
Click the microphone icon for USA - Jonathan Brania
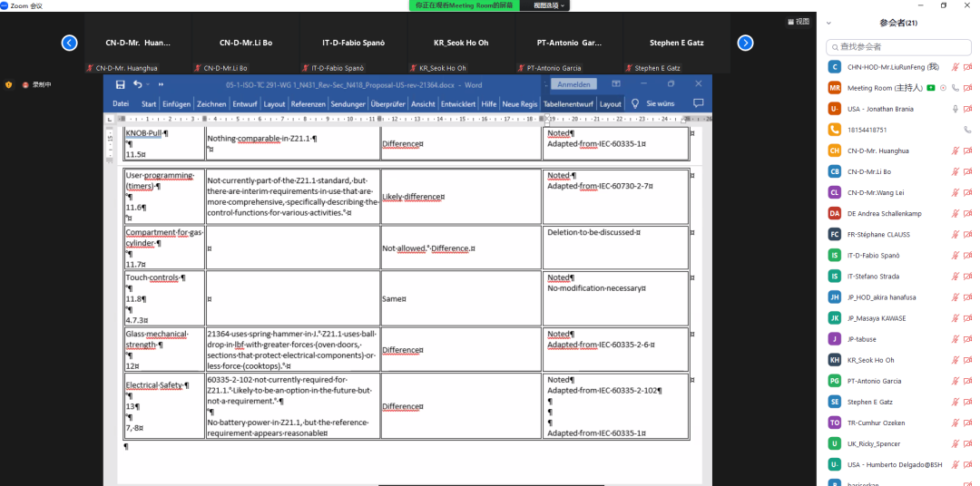click(x=955, y=109)
